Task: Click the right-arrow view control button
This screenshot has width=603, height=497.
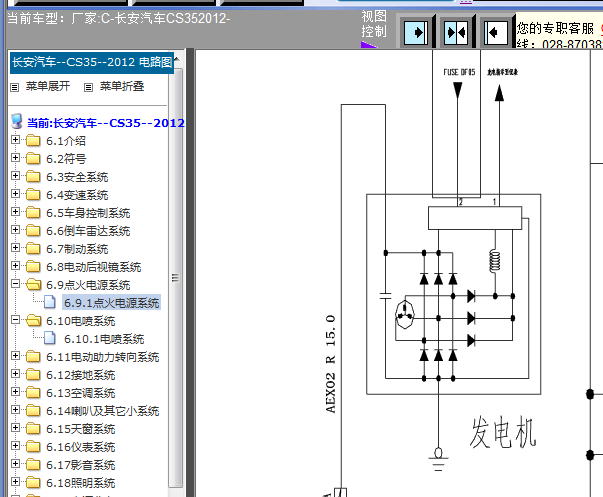Action: (x=416, y=32)
